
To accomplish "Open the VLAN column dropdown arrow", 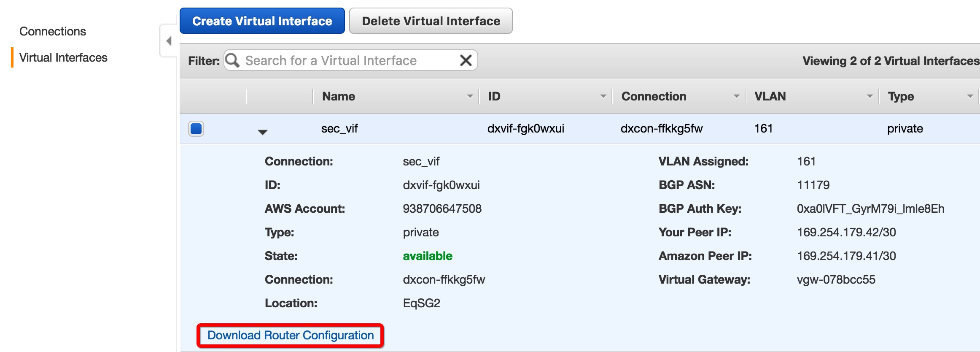I will [870, 96].
